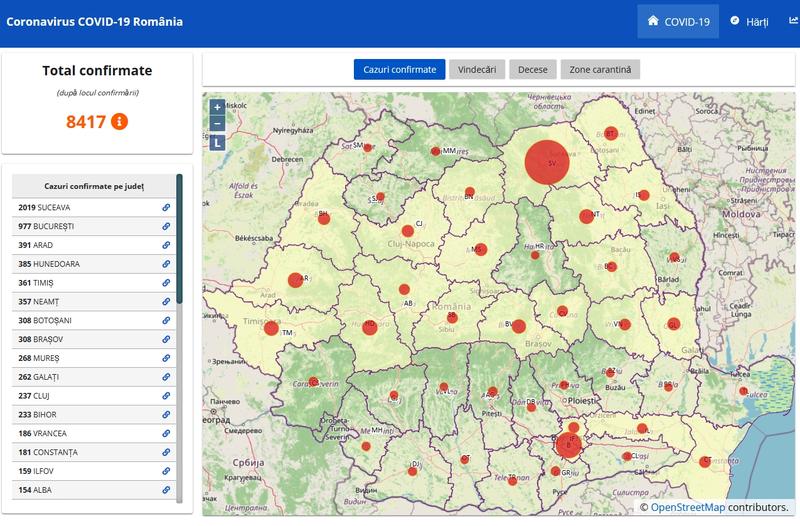Image resolution: width=800 pixels, height=526 pixels.
Task: Open the Hărți menu item
Action: (749, 21)
